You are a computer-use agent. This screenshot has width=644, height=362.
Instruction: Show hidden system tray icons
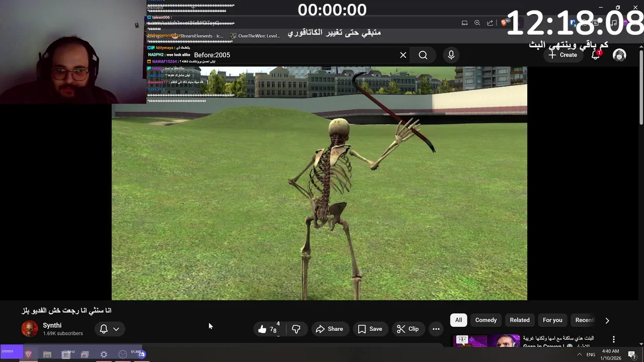(579, 354)
